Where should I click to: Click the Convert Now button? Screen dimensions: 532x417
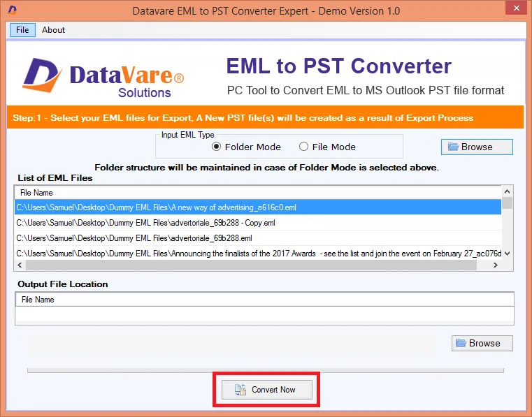(266, 390)
